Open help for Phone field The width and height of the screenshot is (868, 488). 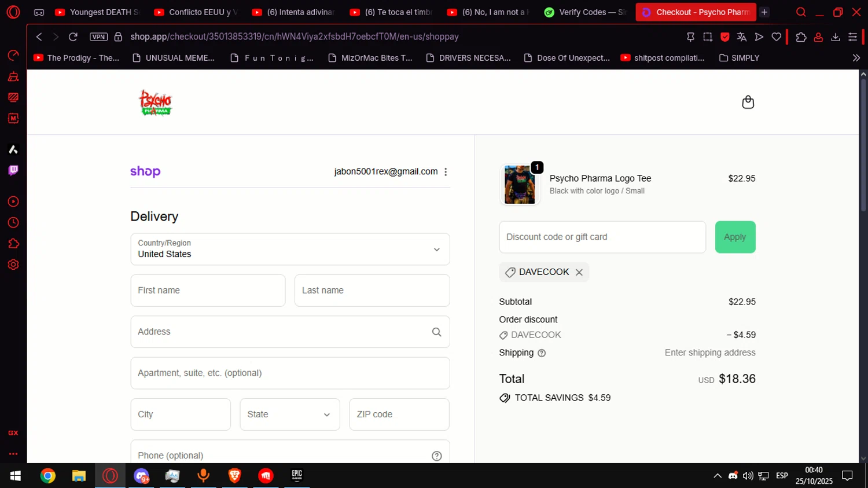pos(437,456)
